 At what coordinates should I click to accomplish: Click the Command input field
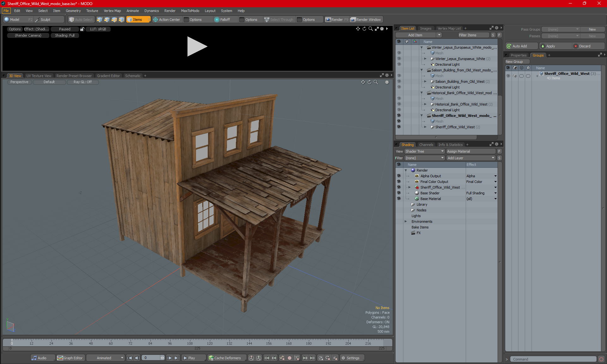554,359
